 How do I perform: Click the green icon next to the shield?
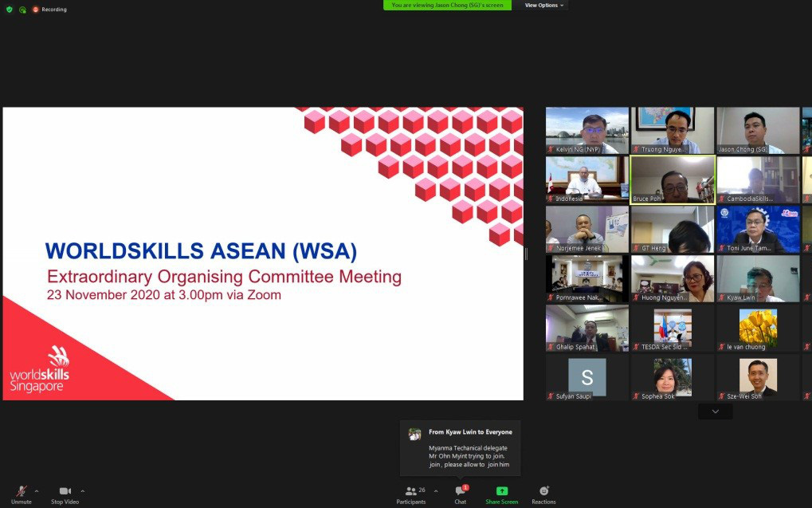22,10
